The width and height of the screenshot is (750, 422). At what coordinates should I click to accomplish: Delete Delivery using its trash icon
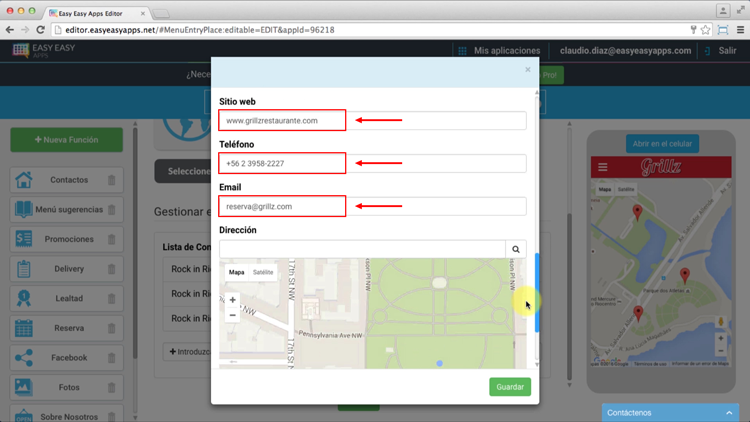111,269
